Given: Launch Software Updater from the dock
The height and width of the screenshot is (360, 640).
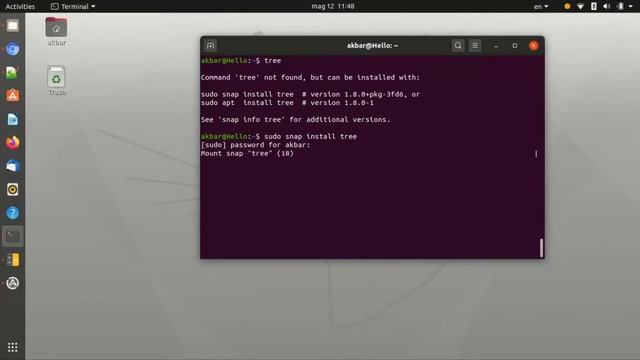Looking at the screenshot, I should [x=13, y=283].
